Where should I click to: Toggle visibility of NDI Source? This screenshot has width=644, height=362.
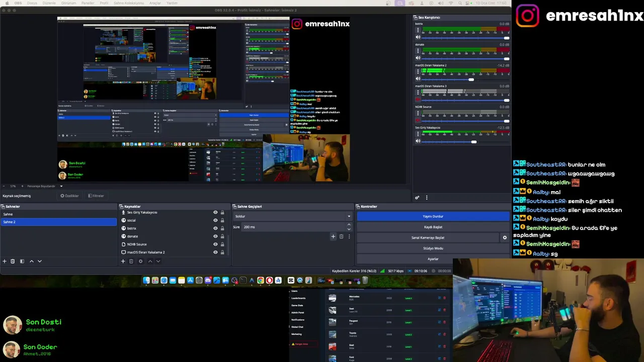(215, 244)
